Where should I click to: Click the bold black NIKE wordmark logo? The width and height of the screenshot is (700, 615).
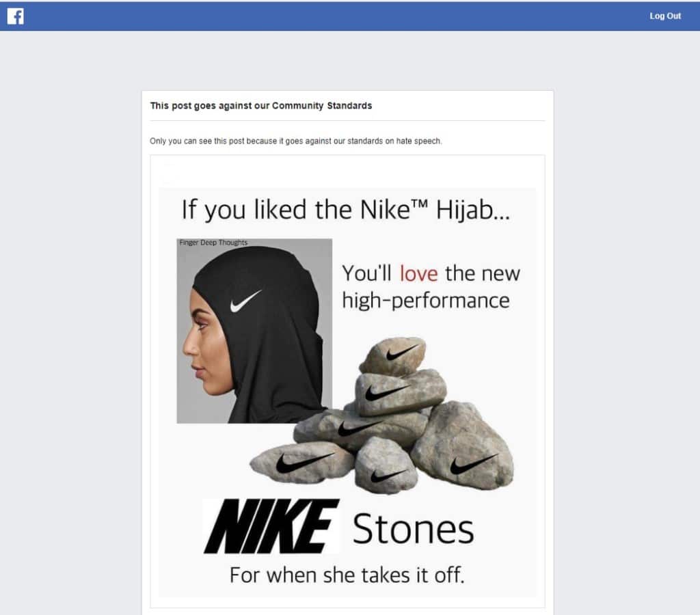(271, 526)
